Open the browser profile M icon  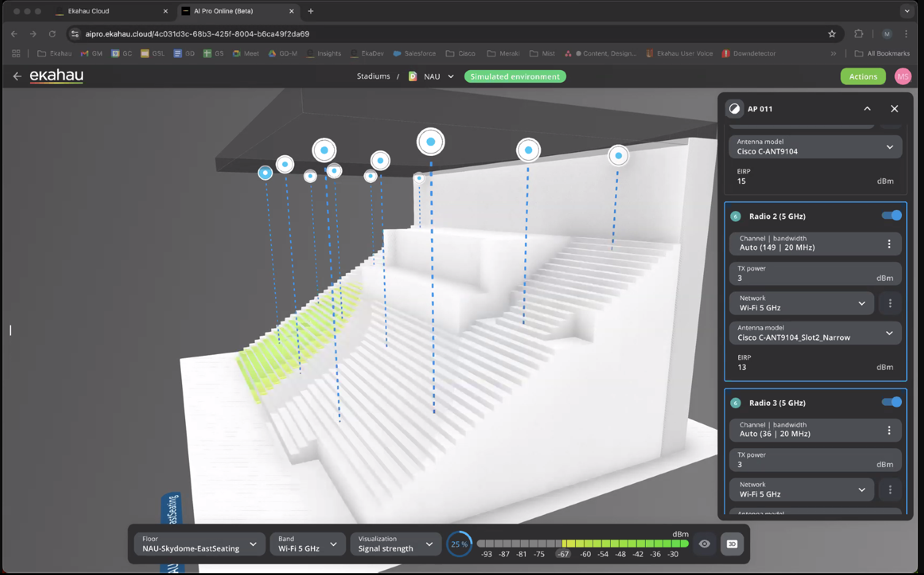point(887,34)
